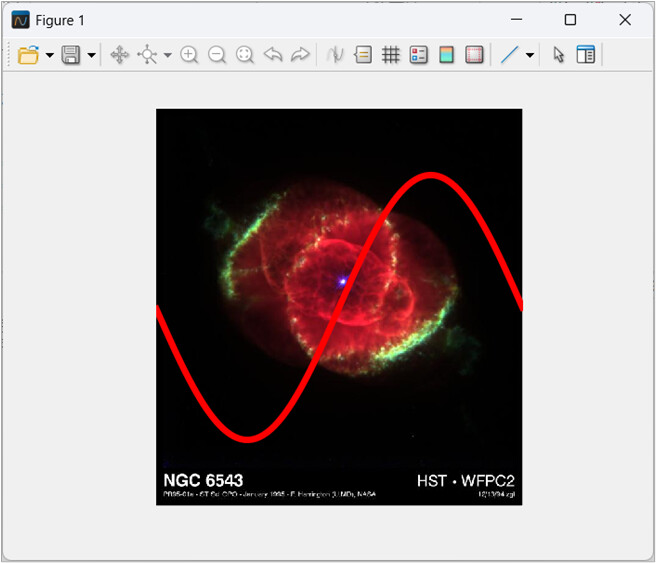The width and height of the screenshot is (656, 563).
Task: Save figure with the floppy disk icon
Action: click(x=71, y=55)
